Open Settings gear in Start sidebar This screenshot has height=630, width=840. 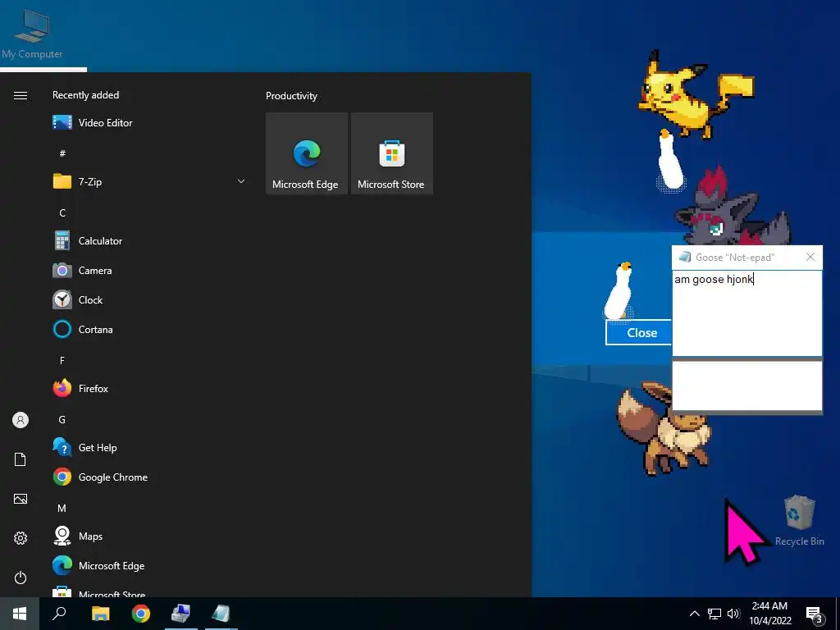point(21,538)
